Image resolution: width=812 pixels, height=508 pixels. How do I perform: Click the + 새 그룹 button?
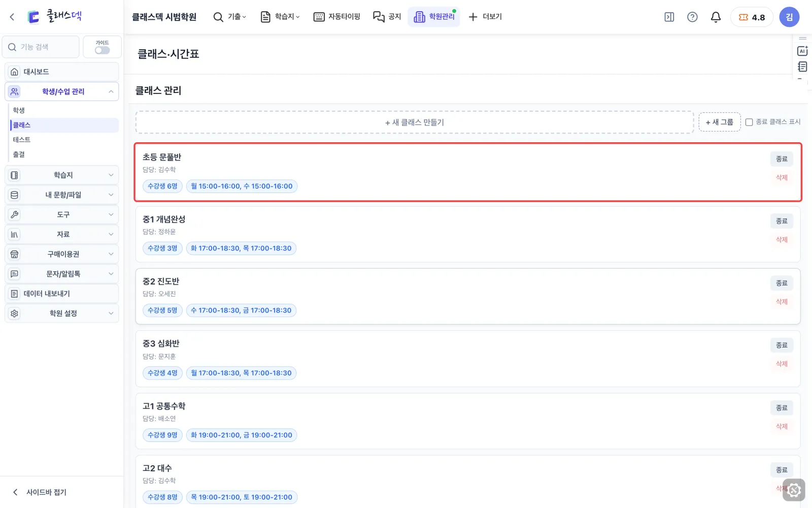point(720,122)
